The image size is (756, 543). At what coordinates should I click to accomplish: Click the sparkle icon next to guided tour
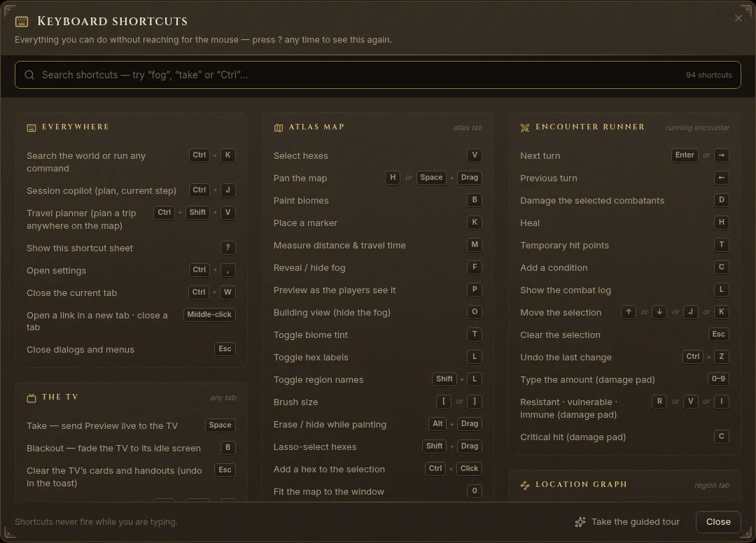[x=580, y=522]
